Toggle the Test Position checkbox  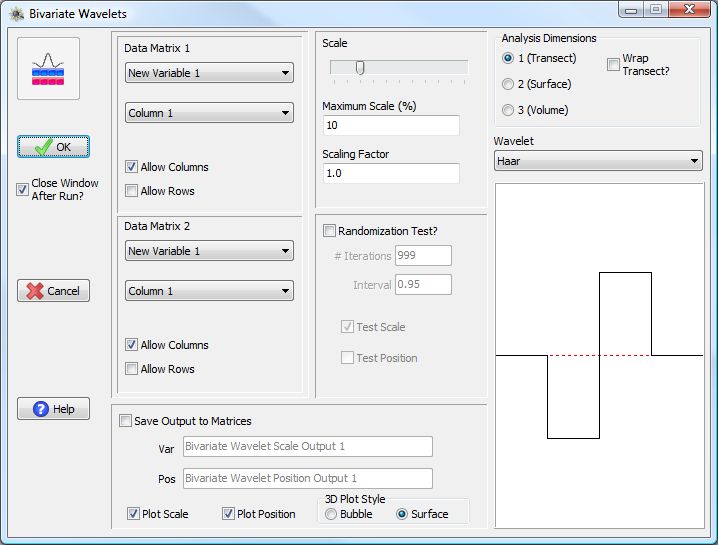pyautogui.click(x=347, y=358)
